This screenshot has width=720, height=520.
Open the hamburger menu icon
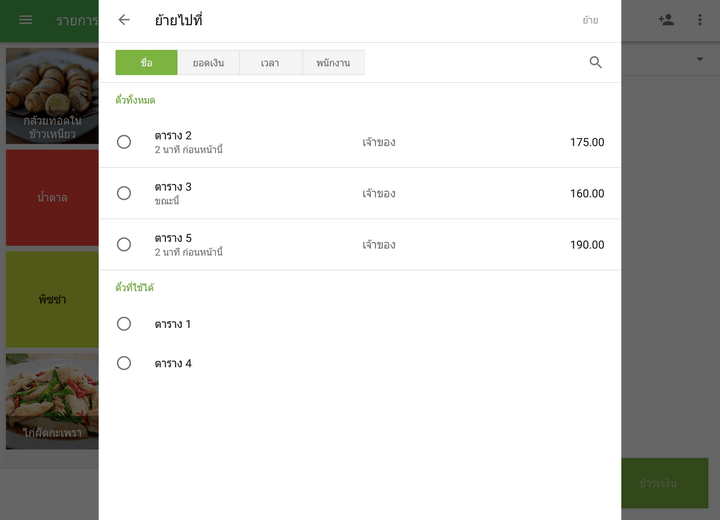(x=26, y=20)
